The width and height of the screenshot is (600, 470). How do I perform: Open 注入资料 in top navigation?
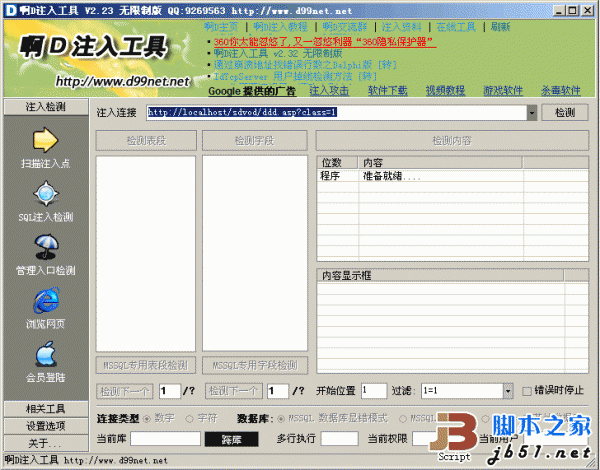pyautogui.click(x=401, y=27)
